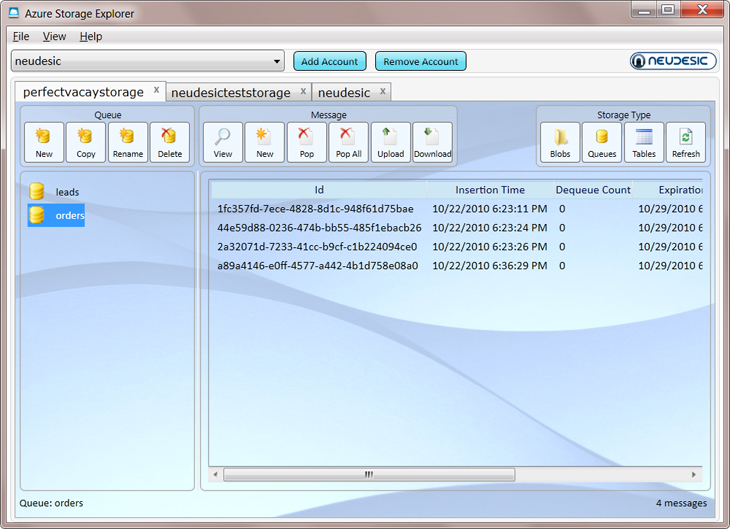Open the File menu
Viewport: 730px width, 529px height.
(21, 36)
